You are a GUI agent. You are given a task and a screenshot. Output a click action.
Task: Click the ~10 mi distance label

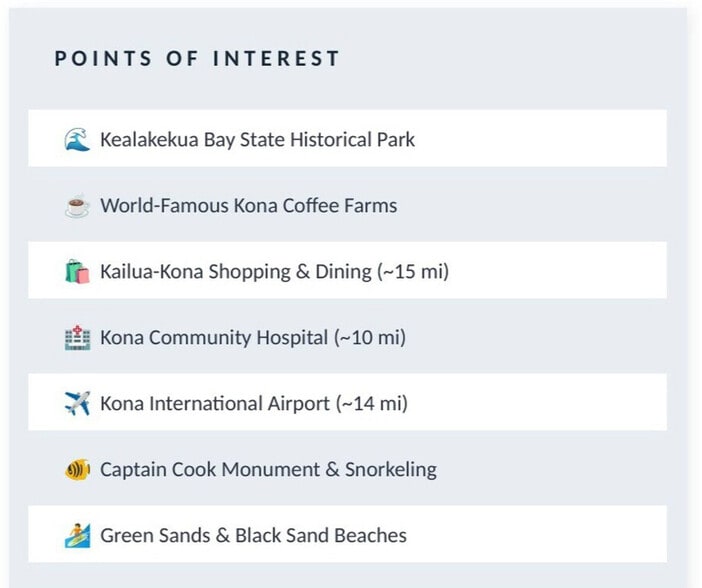coord(370,337)
